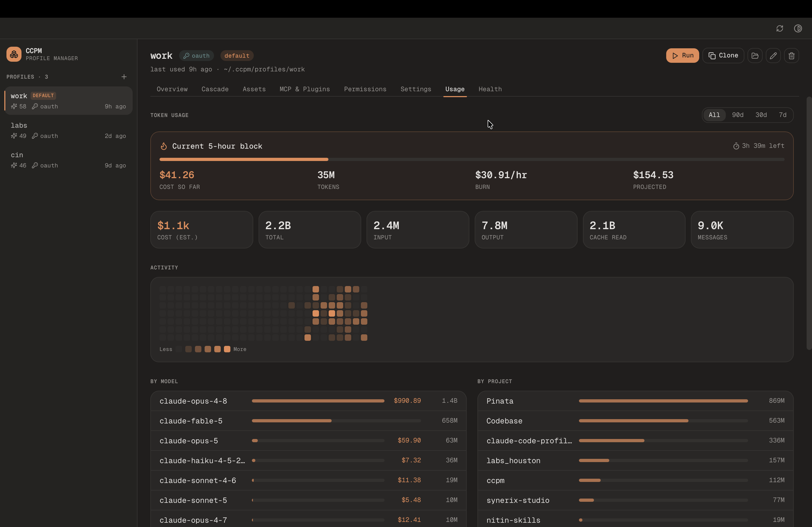Open the profile folder icon

(755, 56)
